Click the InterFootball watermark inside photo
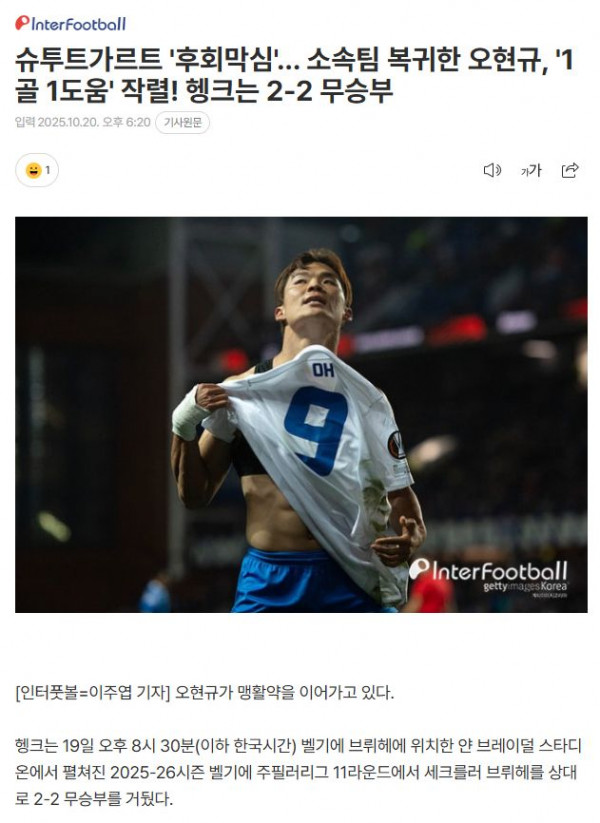 488,569
